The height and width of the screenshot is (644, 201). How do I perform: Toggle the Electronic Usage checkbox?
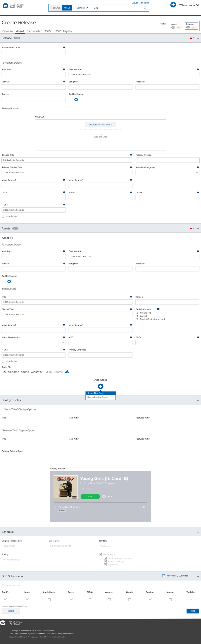pos(105,561)
